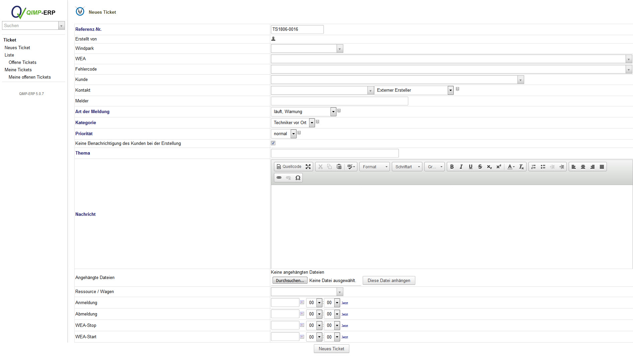The image size is (633, 364).
Task: Center-align the message text
Action: click(x=583, y=167)
